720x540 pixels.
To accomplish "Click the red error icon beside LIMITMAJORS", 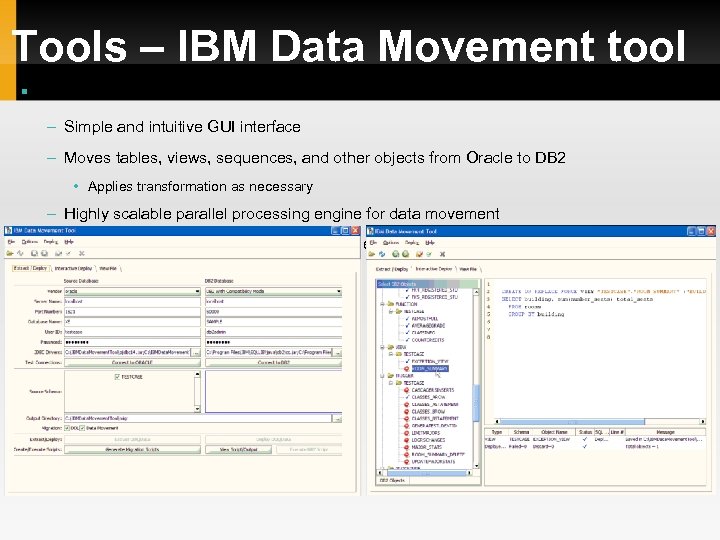I will point(406,433).
